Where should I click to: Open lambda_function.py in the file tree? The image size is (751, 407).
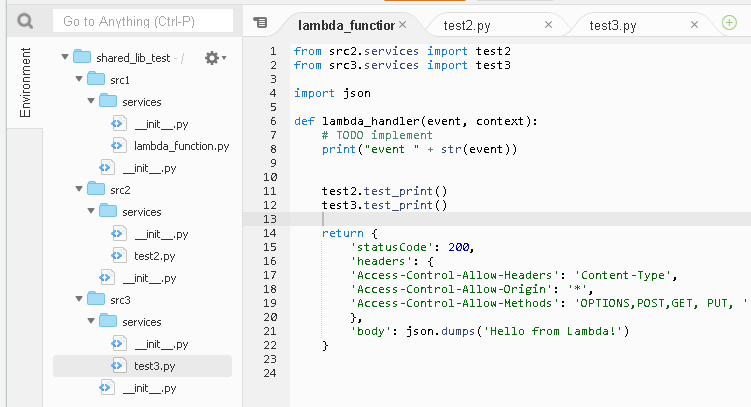coord(182,146)
